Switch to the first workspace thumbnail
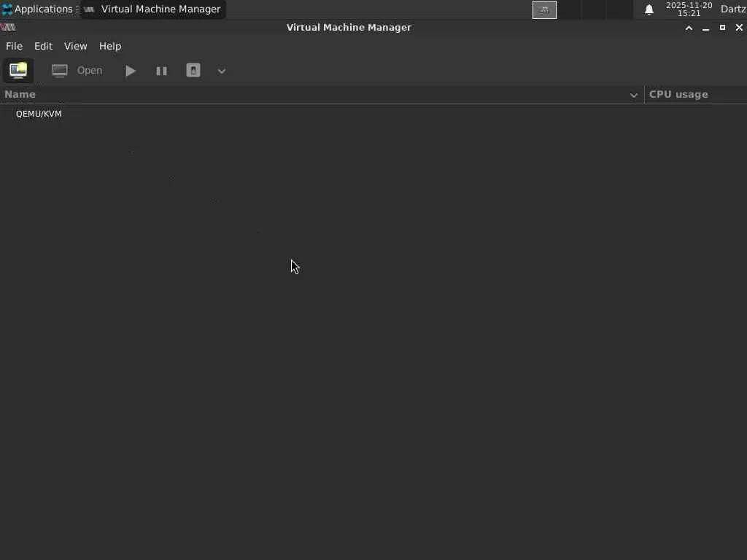The height and width of the screenshot is (560, 747). coord(544,9)
